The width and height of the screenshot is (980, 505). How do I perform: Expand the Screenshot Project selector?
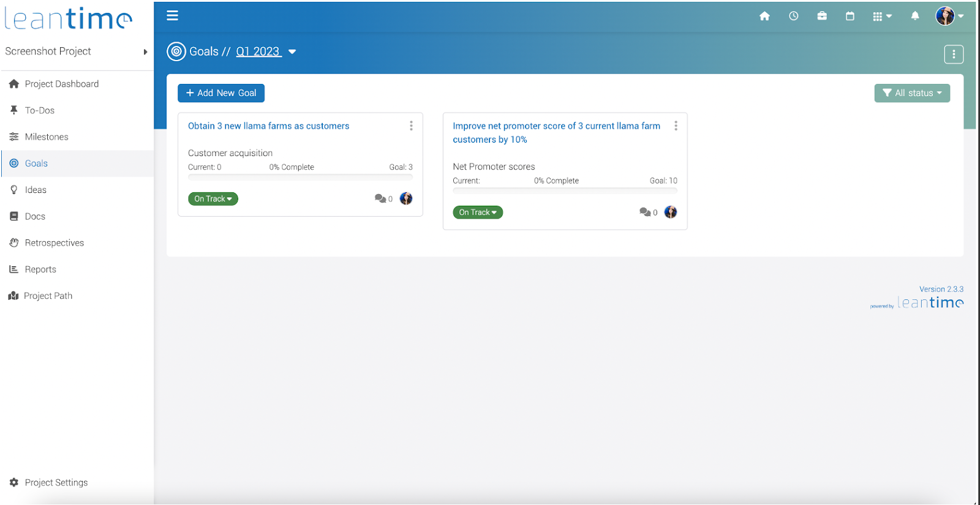pos(77,51)
